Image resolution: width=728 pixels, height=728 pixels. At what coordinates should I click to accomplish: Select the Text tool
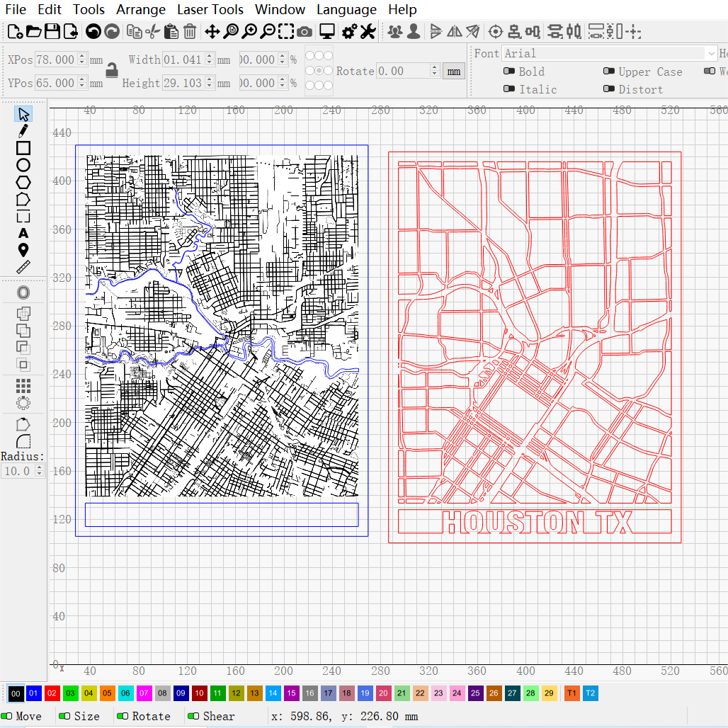tap(23, 233)
